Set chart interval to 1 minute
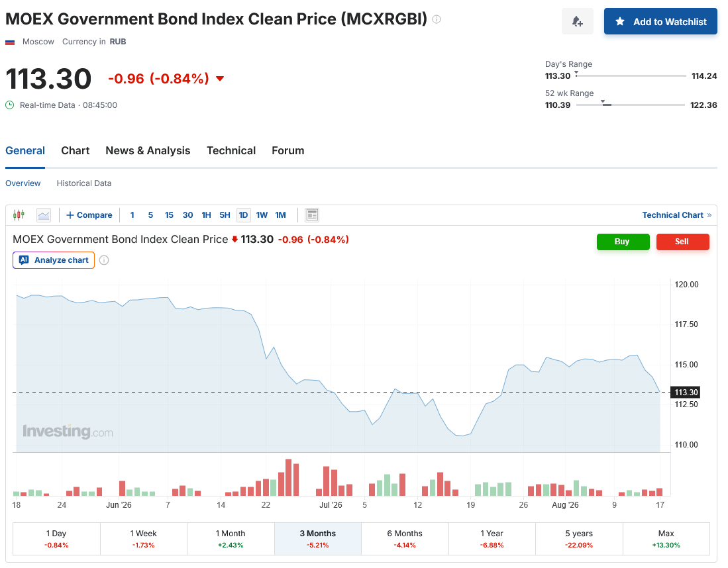 (x=132, y=215)
